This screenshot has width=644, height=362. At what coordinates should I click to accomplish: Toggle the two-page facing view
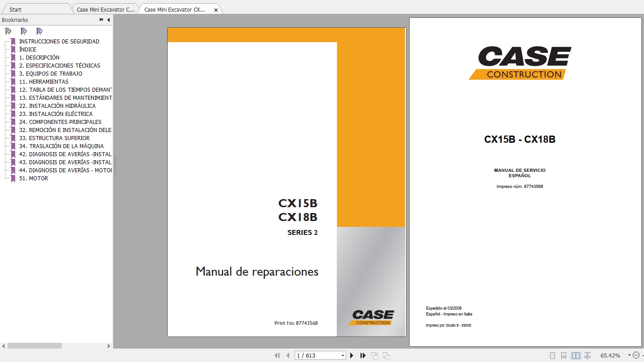576,356
